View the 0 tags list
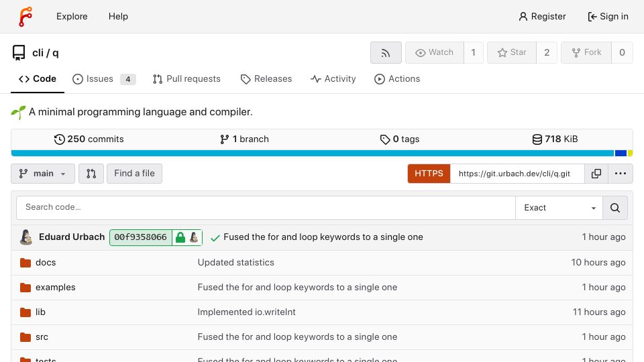Screen dimensions: 644x362 (400, 139)
